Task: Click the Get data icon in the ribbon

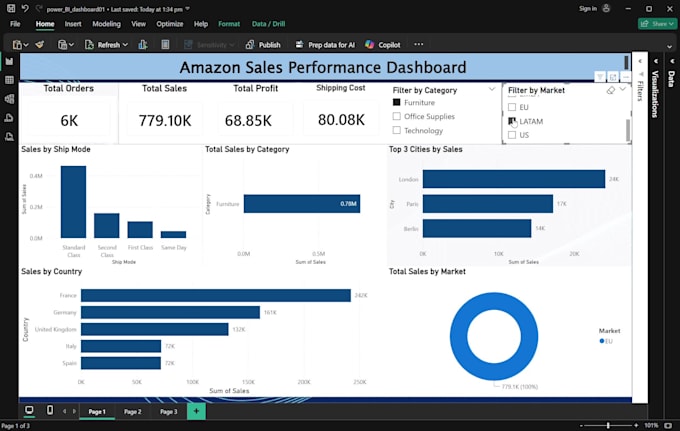Action: tap(62, 45)
